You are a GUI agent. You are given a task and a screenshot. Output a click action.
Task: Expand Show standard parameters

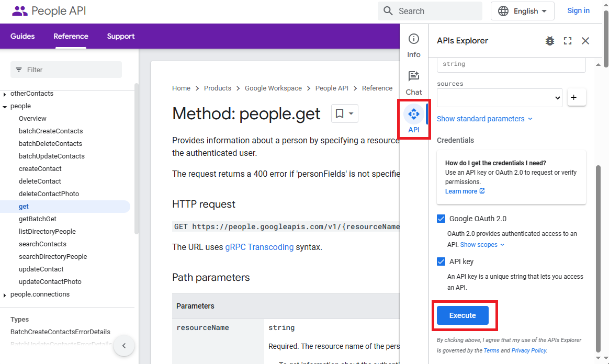(x=484, y=119)
